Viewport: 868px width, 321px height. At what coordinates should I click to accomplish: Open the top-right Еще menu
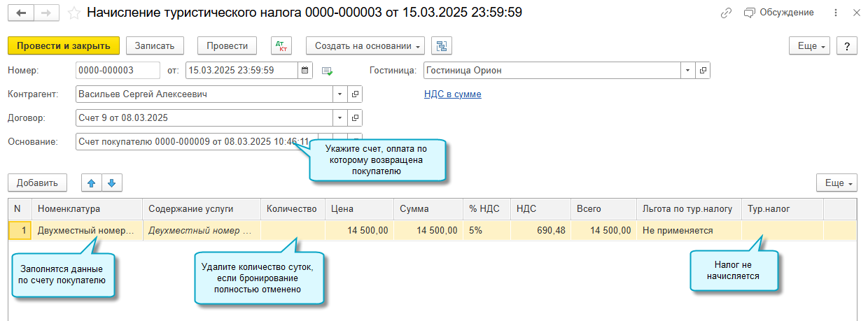(812, 46)
